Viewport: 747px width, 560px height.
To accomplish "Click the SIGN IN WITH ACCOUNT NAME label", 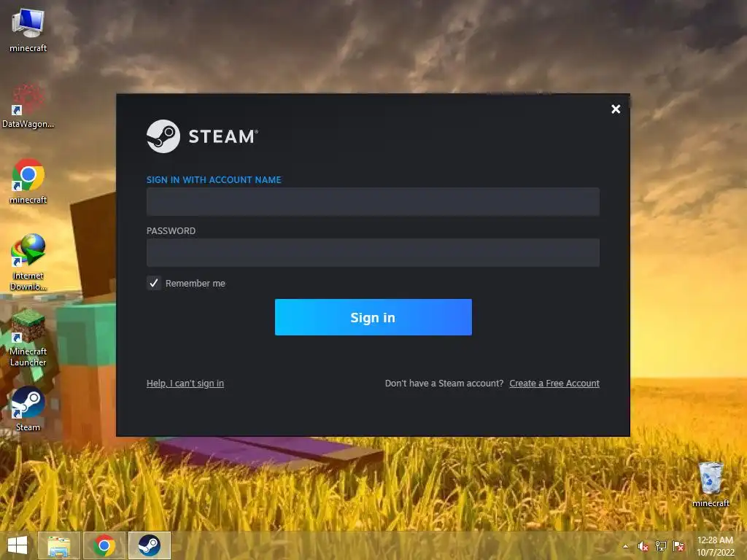I will (214, 179).
